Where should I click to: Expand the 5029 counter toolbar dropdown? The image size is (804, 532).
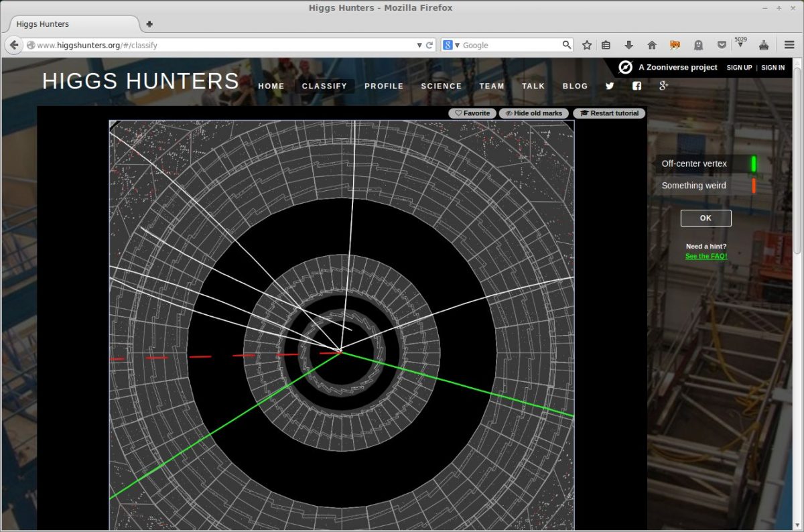[740, 44]
